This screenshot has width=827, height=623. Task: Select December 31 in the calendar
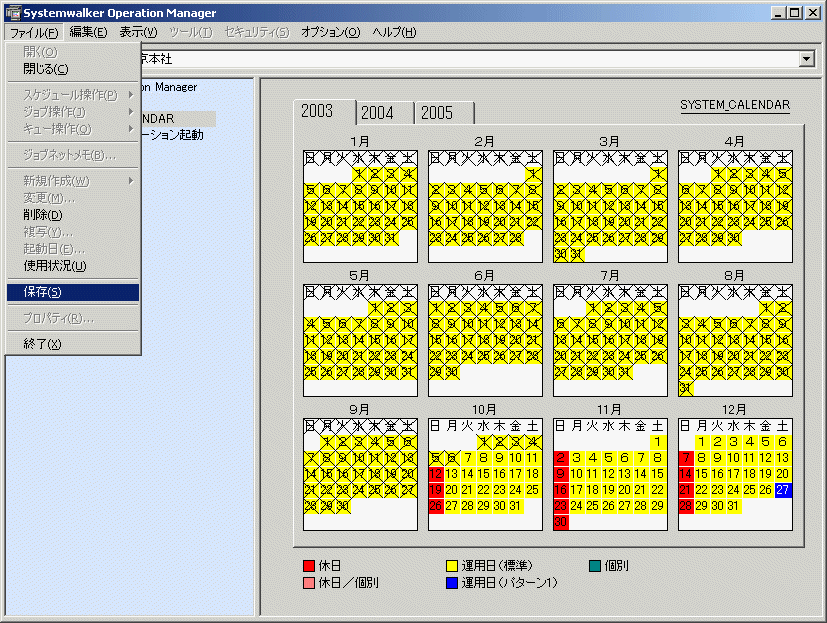734,506
